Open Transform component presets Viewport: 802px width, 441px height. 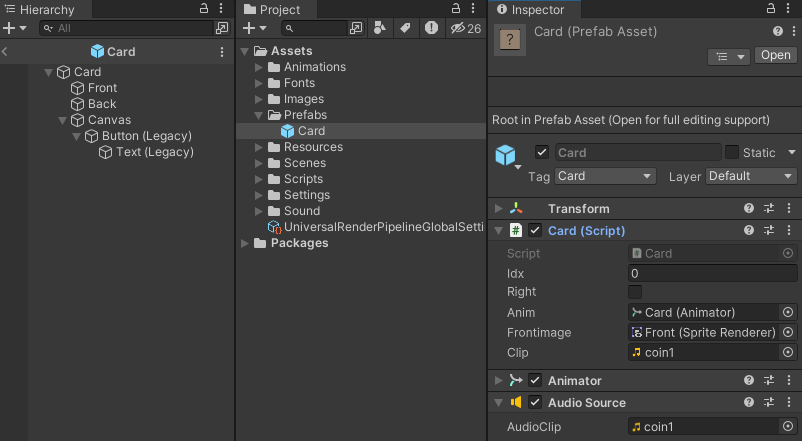[x=769, y=208]
